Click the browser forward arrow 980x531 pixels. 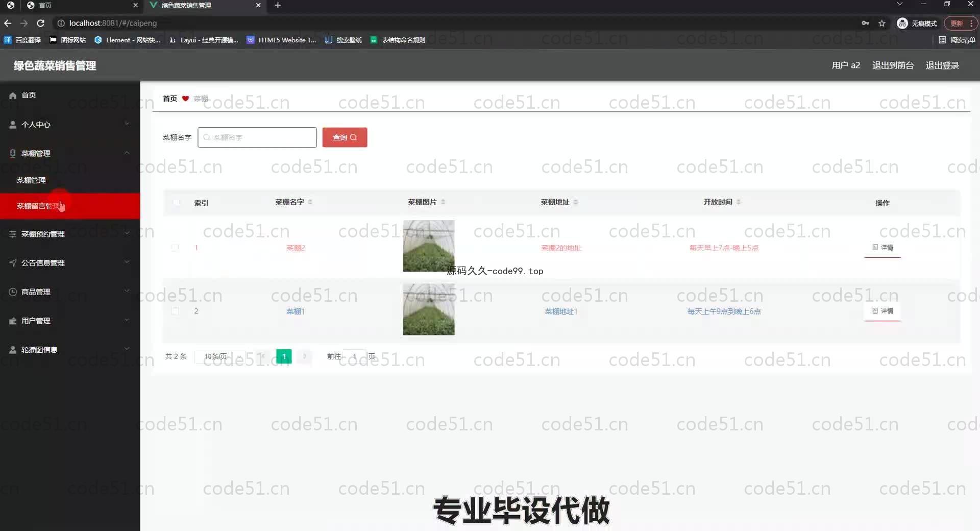[24, 23]
